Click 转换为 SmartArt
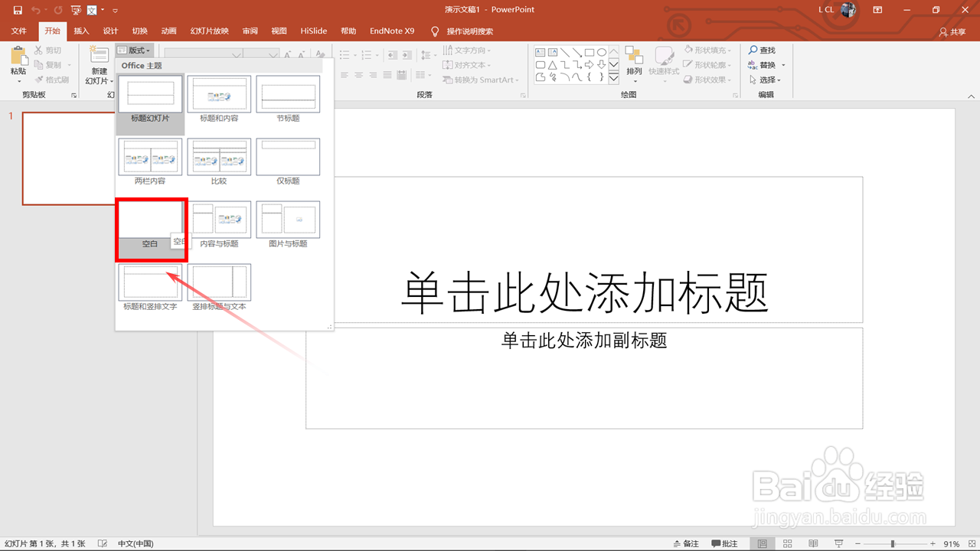Viewport: 980px width, 551px height. (x=481, y=80)
